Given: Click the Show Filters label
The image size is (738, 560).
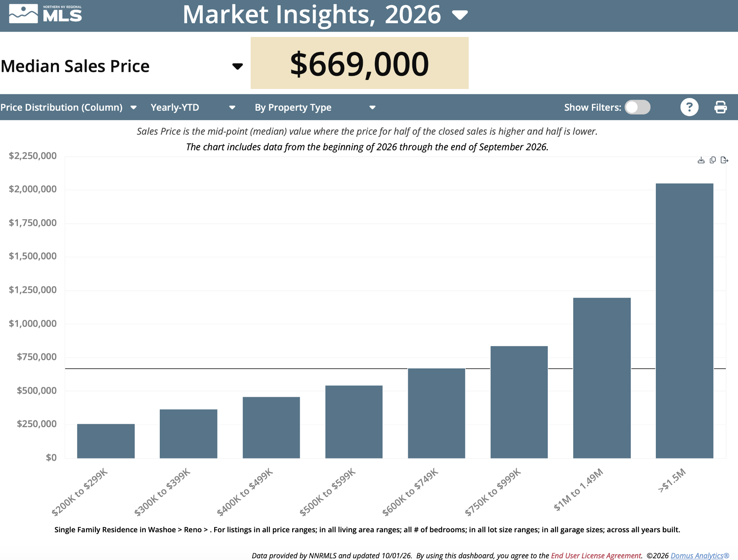Looking at the screenshot, I should point(592,108).
